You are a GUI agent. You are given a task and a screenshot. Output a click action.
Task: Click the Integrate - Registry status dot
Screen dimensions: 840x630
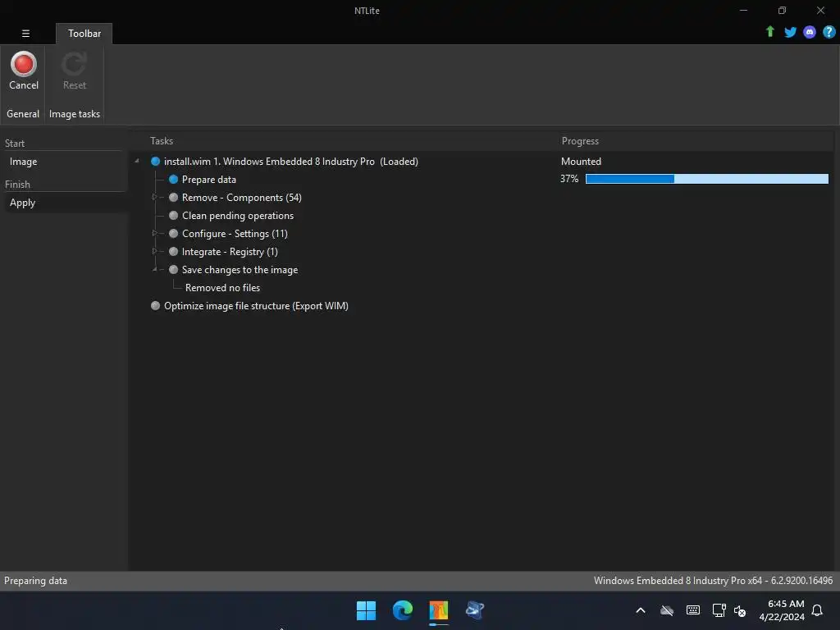[173, 251]
